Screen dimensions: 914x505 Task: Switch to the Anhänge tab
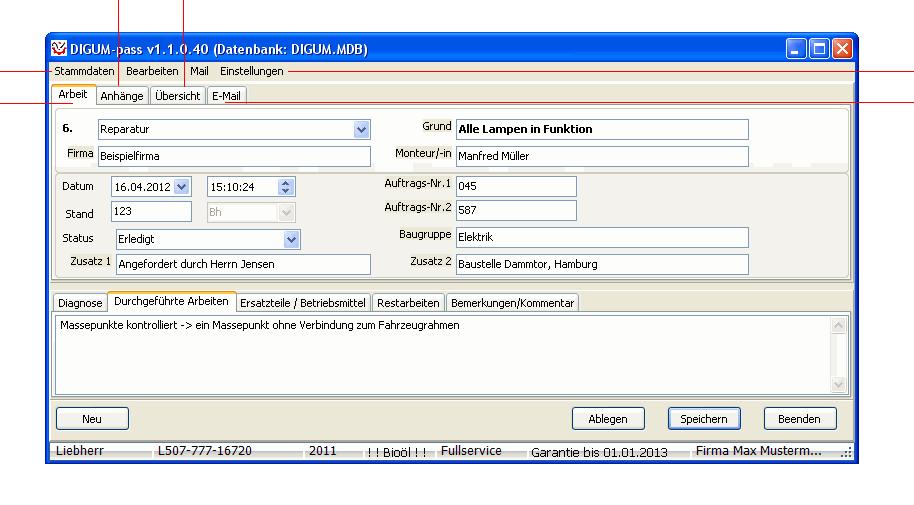point(122,96)
